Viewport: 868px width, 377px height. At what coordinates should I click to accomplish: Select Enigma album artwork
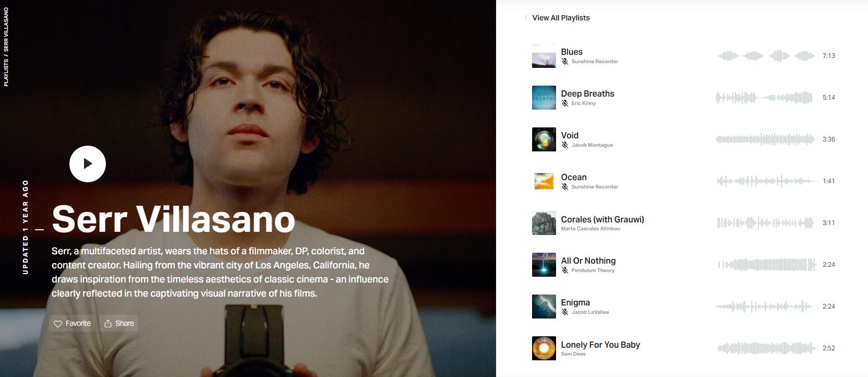pyautogui.click(x=544, y=307)
